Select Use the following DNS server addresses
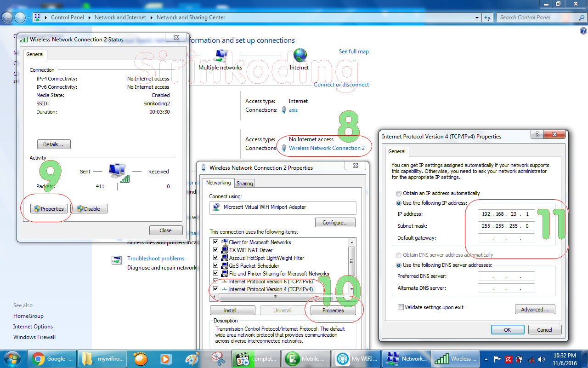 [399, 265]
